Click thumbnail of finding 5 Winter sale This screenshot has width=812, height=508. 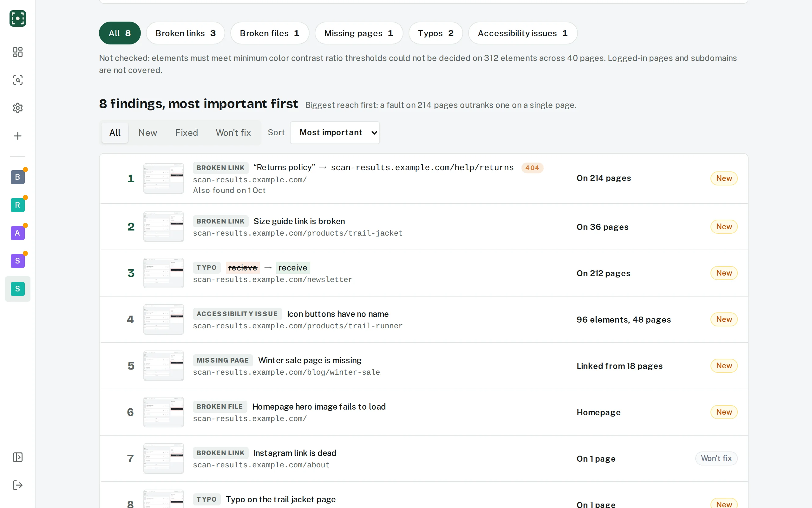click(163, 365)
